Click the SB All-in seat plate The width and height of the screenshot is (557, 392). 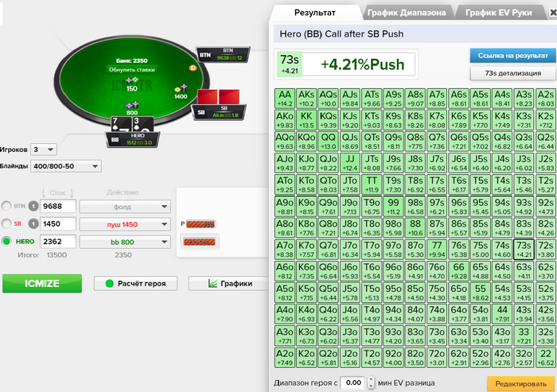(x=219, y=112)
